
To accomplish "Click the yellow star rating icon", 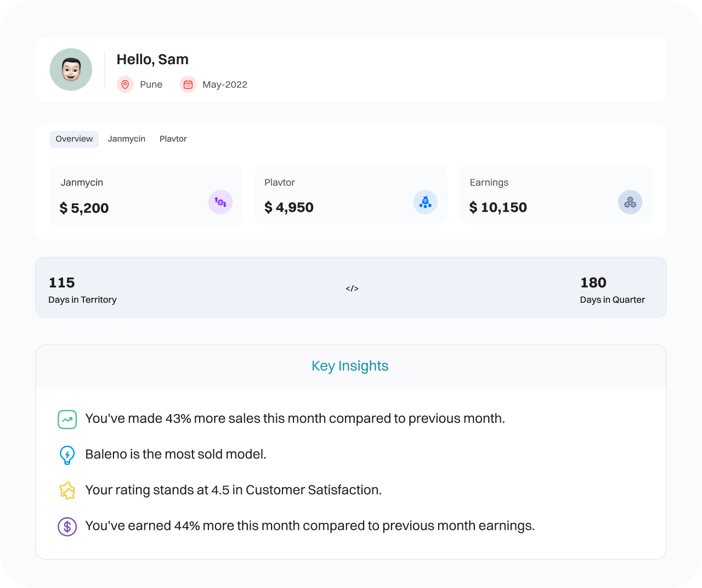I will [x=67, y=490].
